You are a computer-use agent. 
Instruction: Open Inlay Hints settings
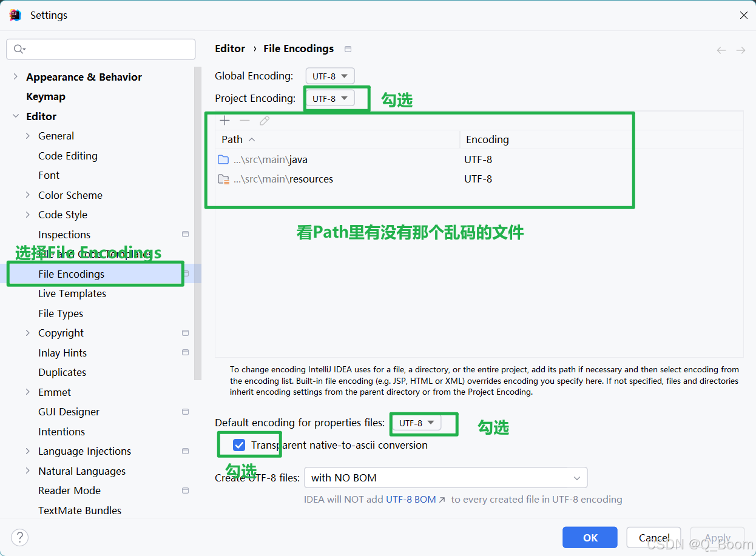[x=62, y=353]
